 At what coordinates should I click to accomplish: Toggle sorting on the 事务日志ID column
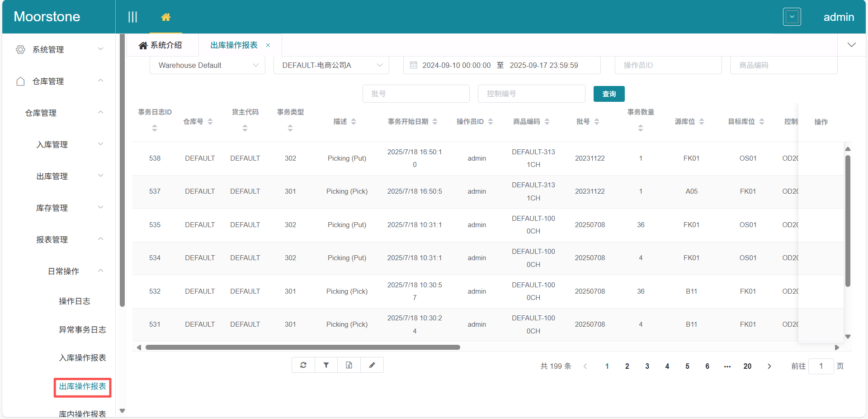[x=155, y=128]
